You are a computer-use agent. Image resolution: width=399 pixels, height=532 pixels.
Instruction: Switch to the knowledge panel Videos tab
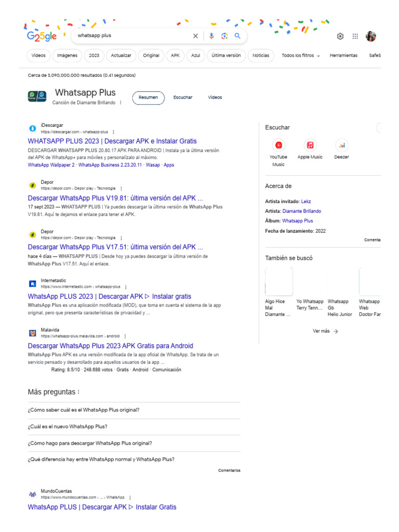point(215,97)
